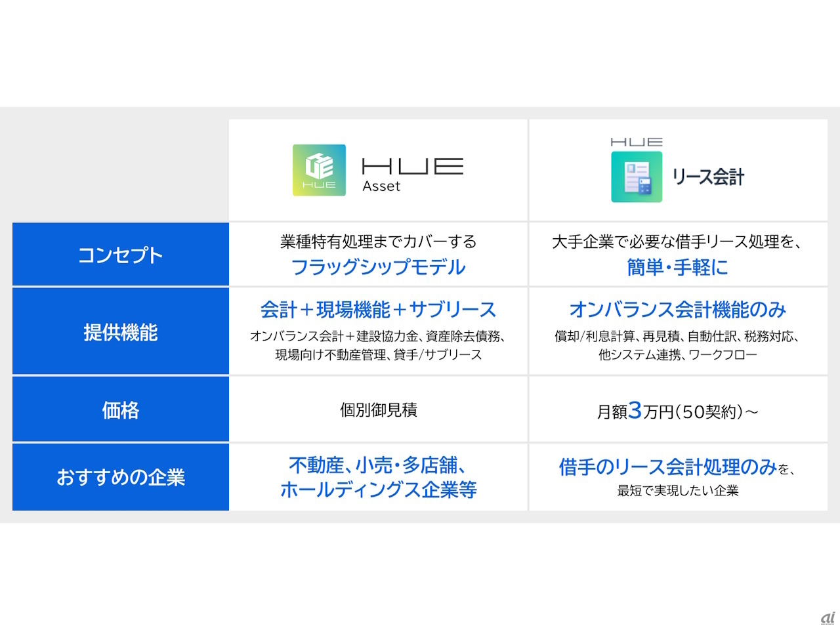Select the 価格 row header
The height and width of the screenshot is (630, 840).
[121, 410]
